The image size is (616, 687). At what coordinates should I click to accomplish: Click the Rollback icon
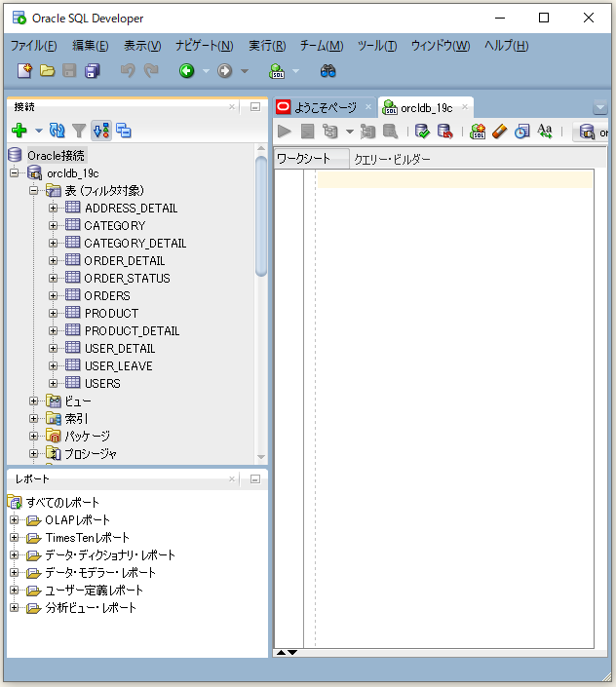[444, 131]
